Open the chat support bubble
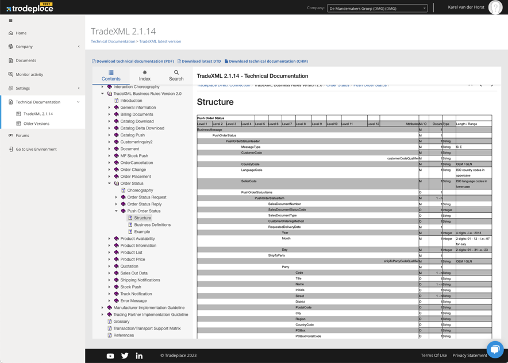508x363 pixels. [x=495, y=349]
